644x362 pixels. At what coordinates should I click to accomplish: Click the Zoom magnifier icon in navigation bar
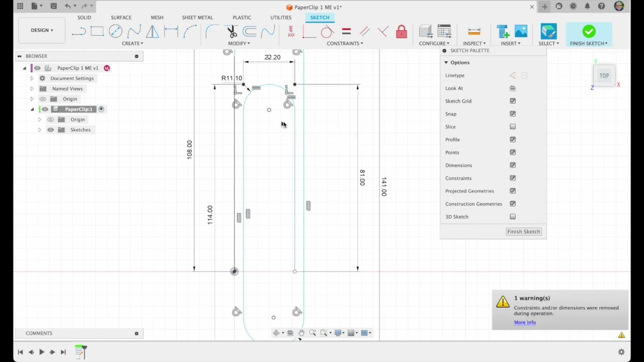(312, 333)
